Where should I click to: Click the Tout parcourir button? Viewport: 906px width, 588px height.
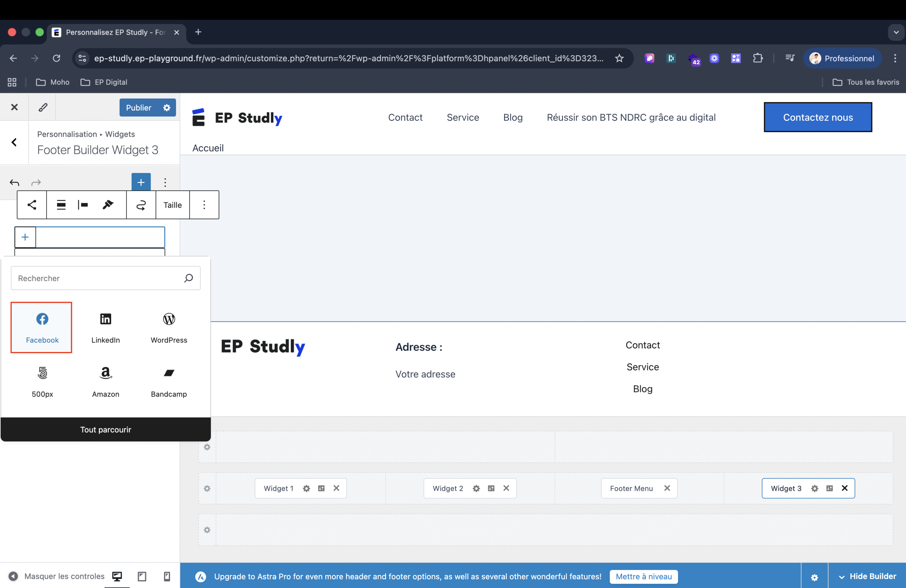click(105, 429)
